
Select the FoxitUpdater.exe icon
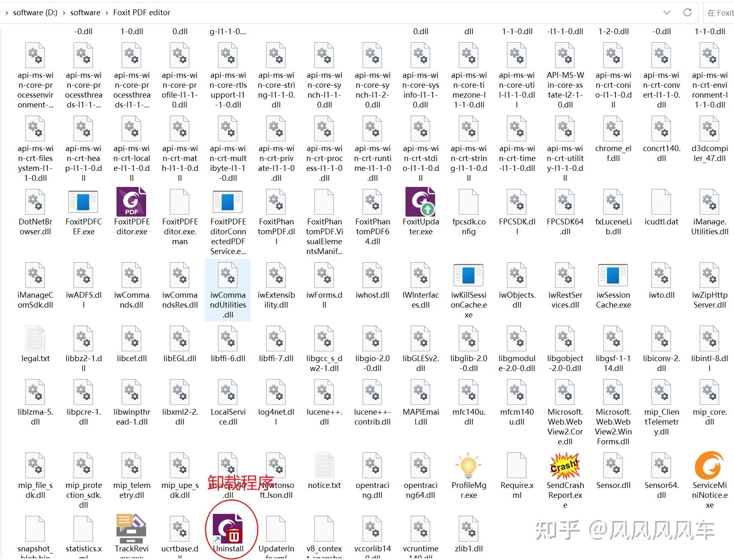point(420,202)
